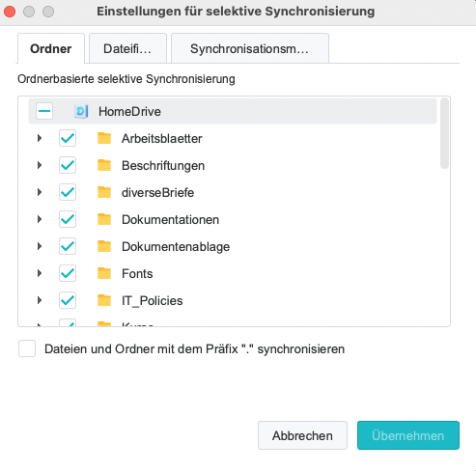Click the Dokumentationen folder icon
476x471 pixels.
(x=104, y=219)
